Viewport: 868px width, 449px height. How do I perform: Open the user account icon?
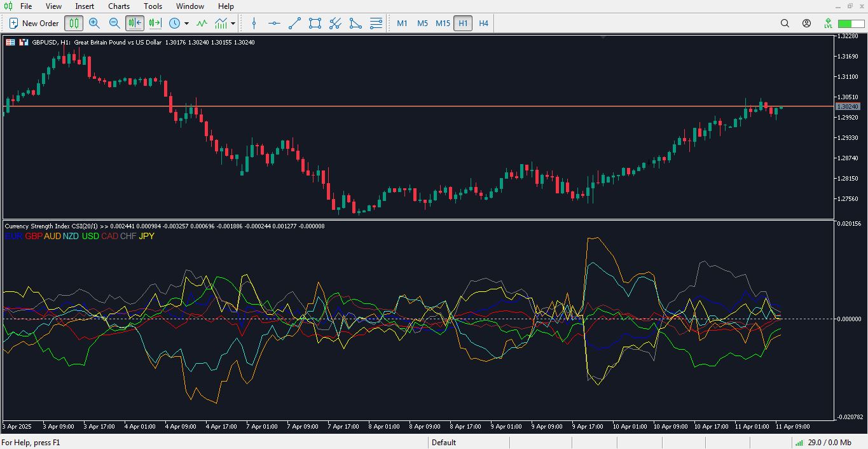coord(806,23)
